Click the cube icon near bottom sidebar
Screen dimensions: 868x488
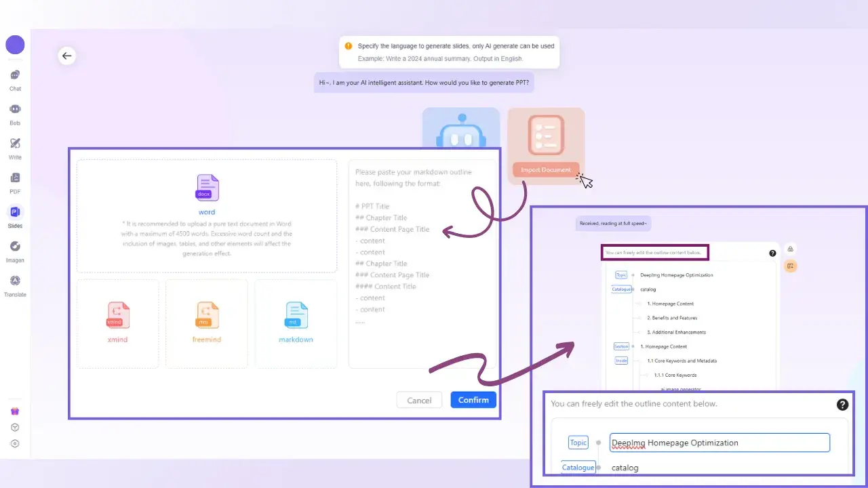(15, 427)
